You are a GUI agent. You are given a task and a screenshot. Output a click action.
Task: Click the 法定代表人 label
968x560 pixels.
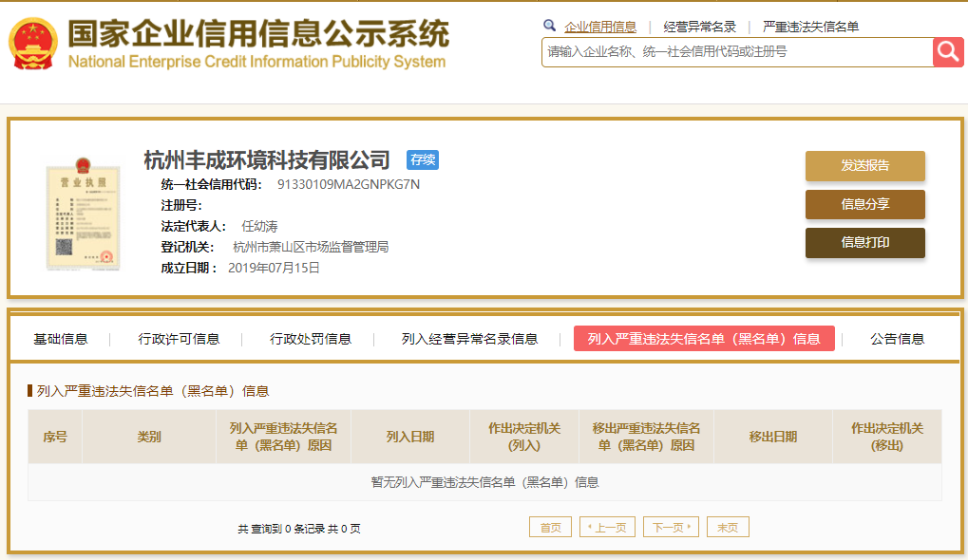point(193,226)
